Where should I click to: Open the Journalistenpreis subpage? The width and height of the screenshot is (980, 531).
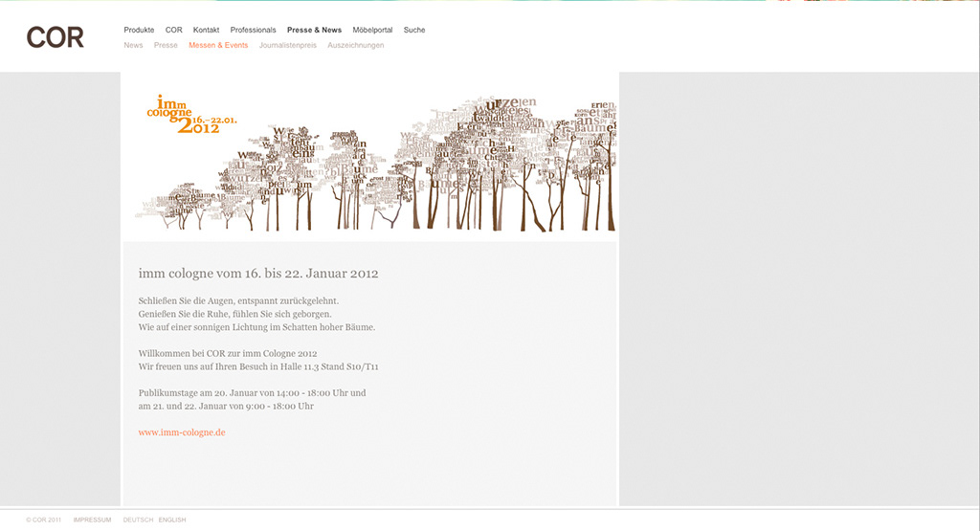[288, 45]
